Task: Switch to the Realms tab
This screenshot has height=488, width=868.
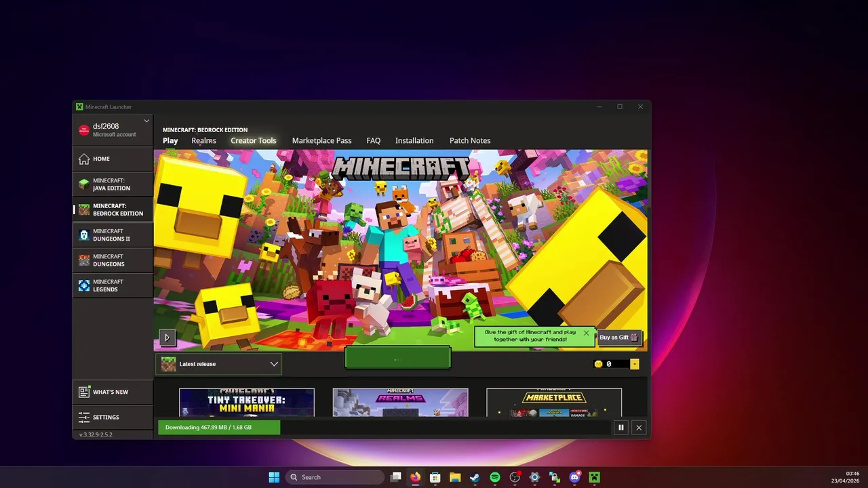Action: pyautogui.click(x=203, y=140)
